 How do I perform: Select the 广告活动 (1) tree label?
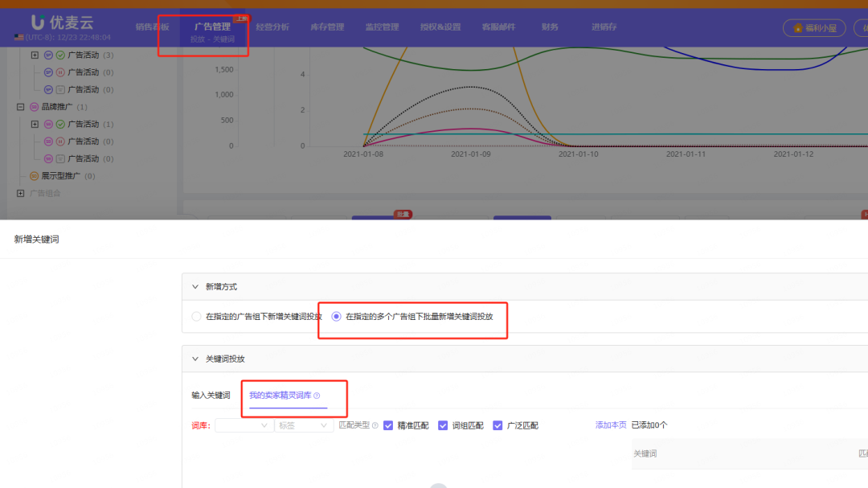tap(91, 124)
